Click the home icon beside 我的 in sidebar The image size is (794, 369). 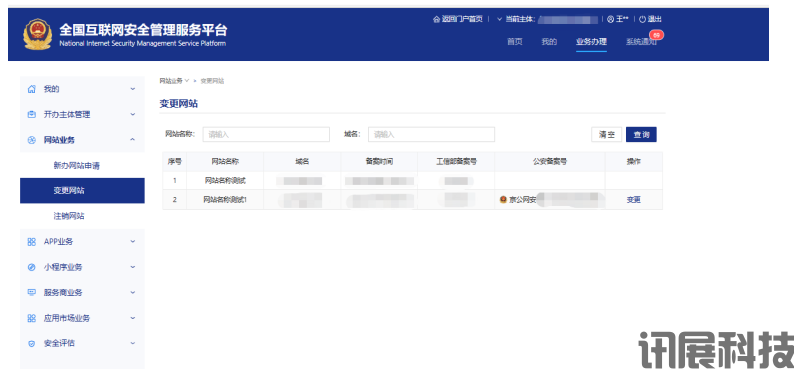(x=31, y=89)
